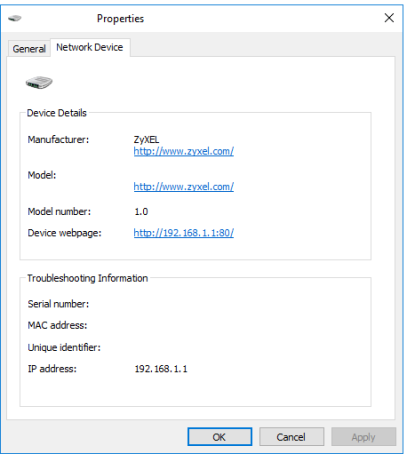
Task: Click the MAC address label
Action: click(57, 325)
